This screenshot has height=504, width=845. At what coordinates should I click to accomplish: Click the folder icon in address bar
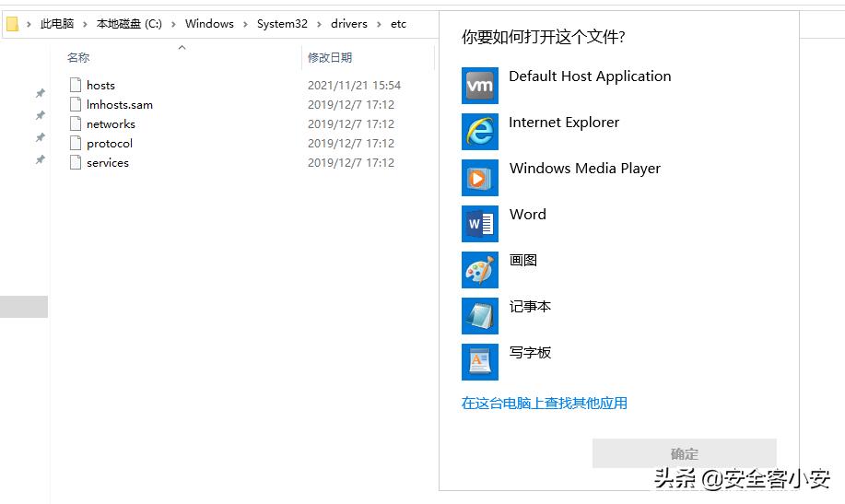point(12,24)
